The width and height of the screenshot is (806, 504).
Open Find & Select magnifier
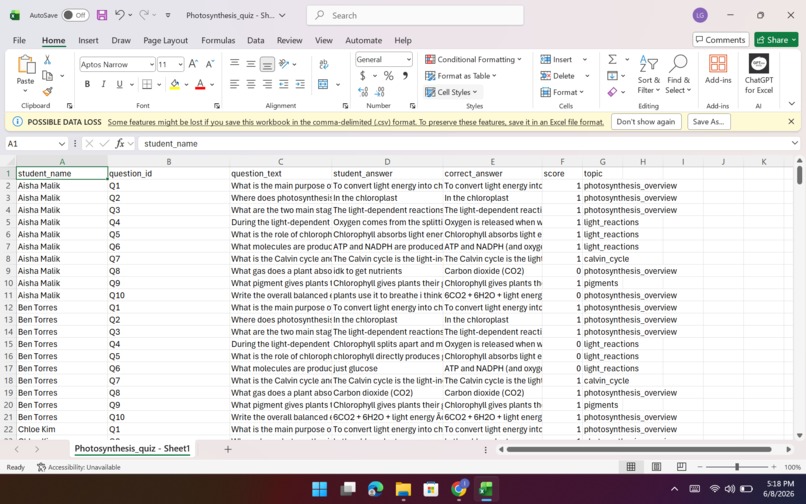679,75
